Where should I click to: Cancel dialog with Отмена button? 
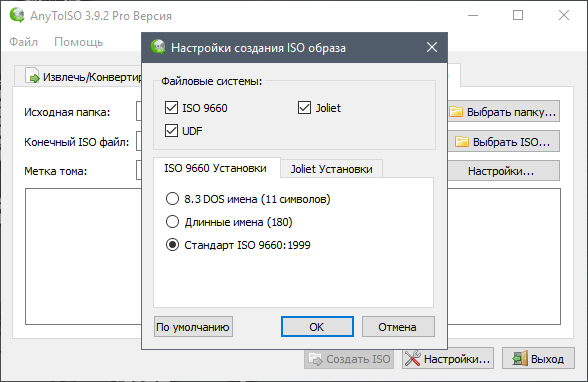pyautogui.click(x=398, y=327)
